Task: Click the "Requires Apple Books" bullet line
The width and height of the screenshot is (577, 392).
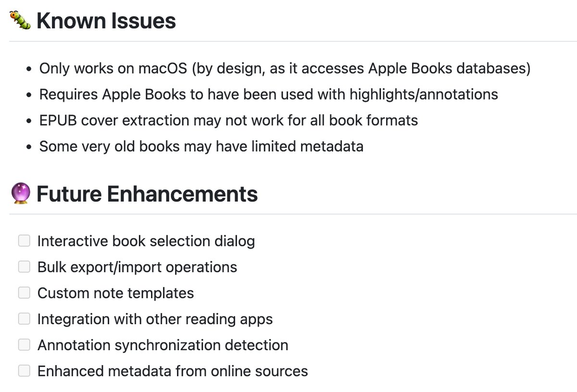Action: 268,94
